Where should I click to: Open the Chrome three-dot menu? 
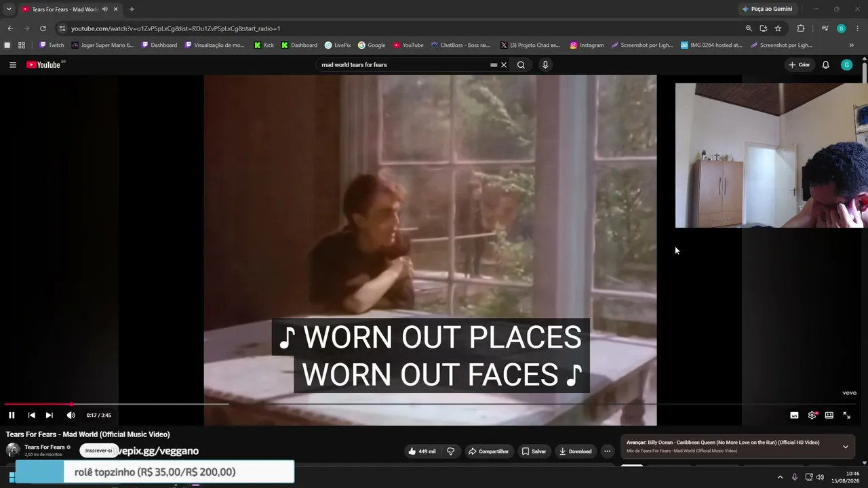[x=858, y=28]
